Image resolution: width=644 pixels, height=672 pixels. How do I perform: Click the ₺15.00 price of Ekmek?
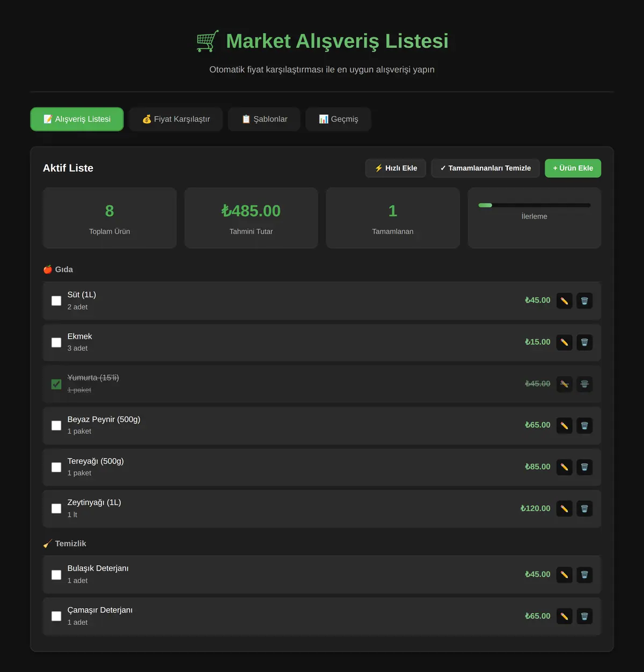537,342
